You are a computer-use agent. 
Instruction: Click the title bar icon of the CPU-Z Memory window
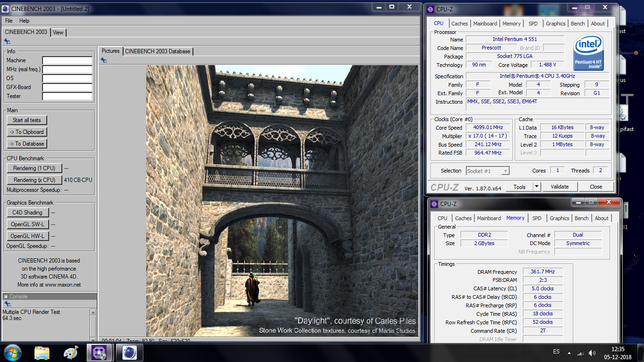pos(435,204)
